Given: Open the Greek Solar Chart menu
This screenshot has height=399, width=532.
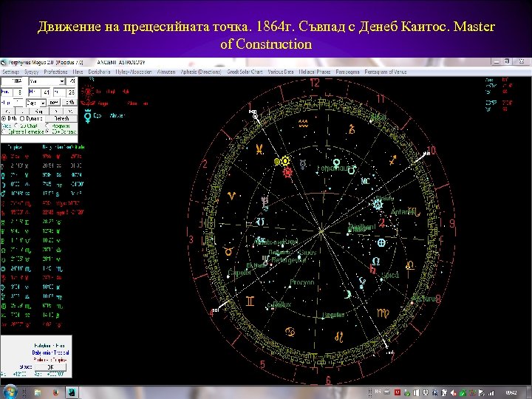Looking at the screenshot, I should click(x=245, y=72).
